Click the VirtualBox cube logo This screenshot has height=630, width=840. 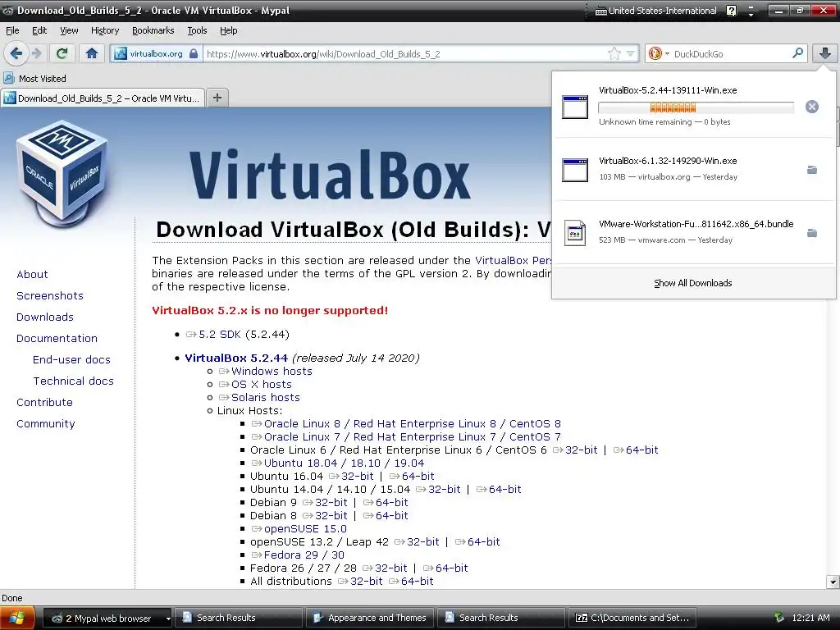pos(61,172)
